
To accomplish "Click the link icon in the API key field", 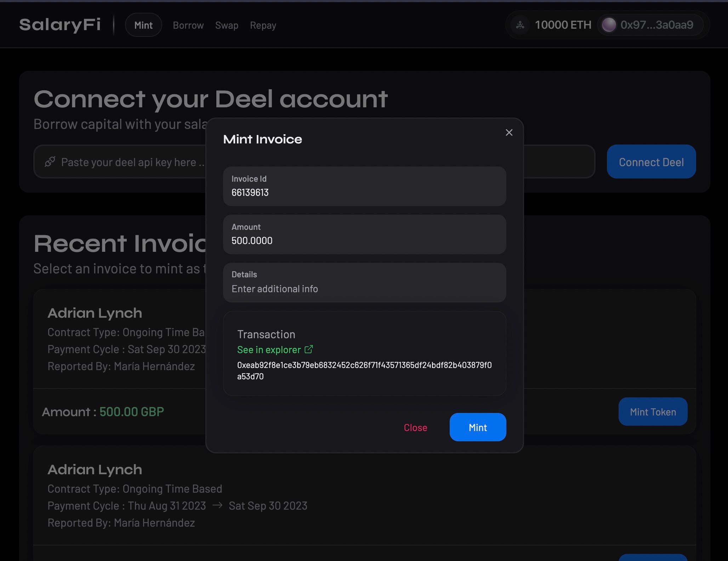I will 50,162.
